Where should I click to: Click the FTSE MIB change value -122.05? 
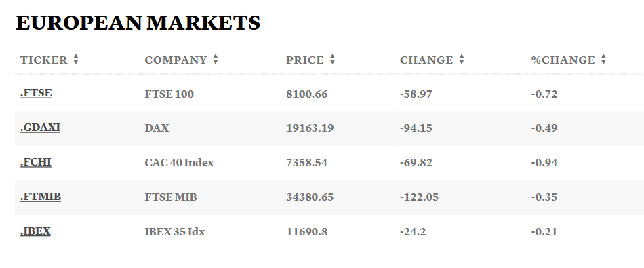(x=420, y=197)
